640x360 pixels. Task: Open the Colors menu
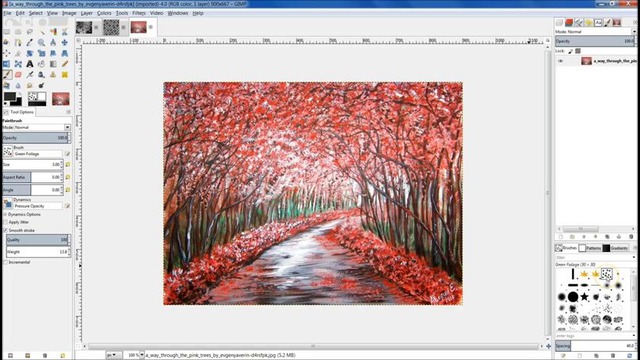coord(104,13)
